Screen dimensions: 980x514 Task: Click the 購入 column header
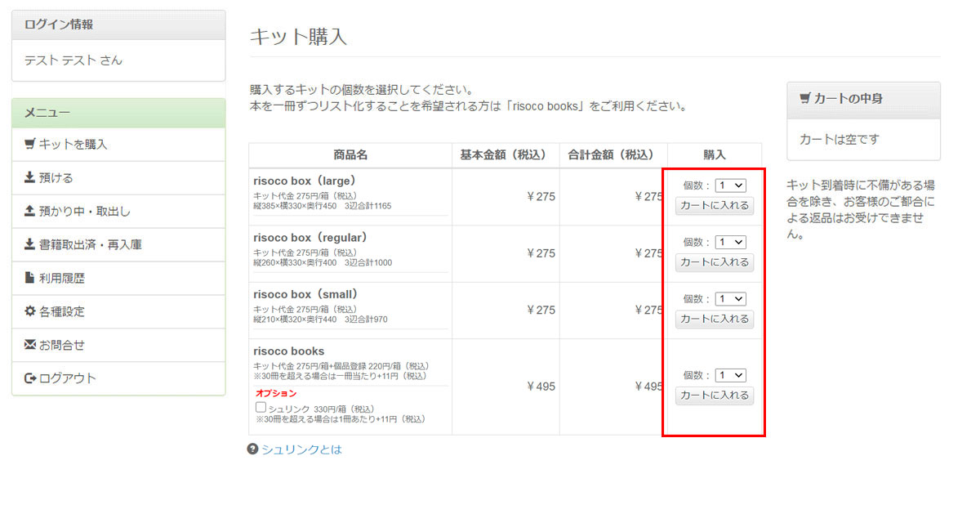pos(715,155)
